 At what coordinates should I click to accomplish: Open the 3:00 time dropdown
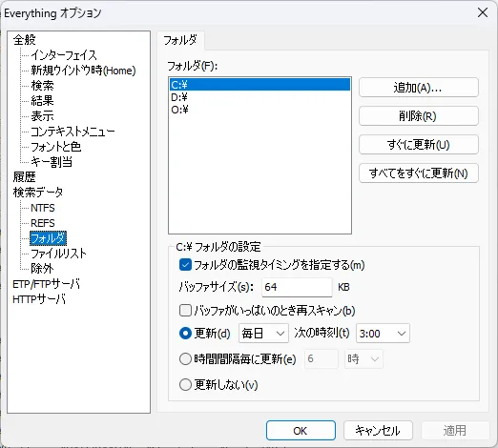(x=383, y=334)
